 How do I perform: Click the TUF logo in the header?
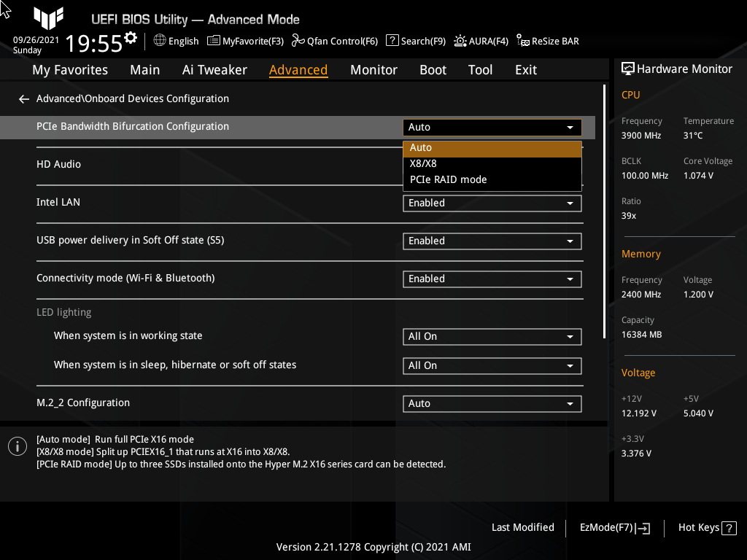tap(48, 19)
